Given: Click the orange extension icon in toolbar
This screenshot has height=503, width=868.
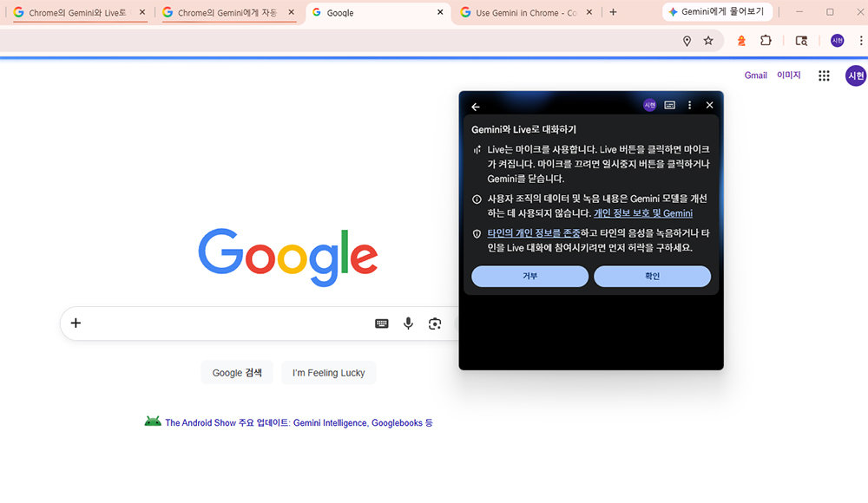Looking at the screenshot, I should coord(741,41).
